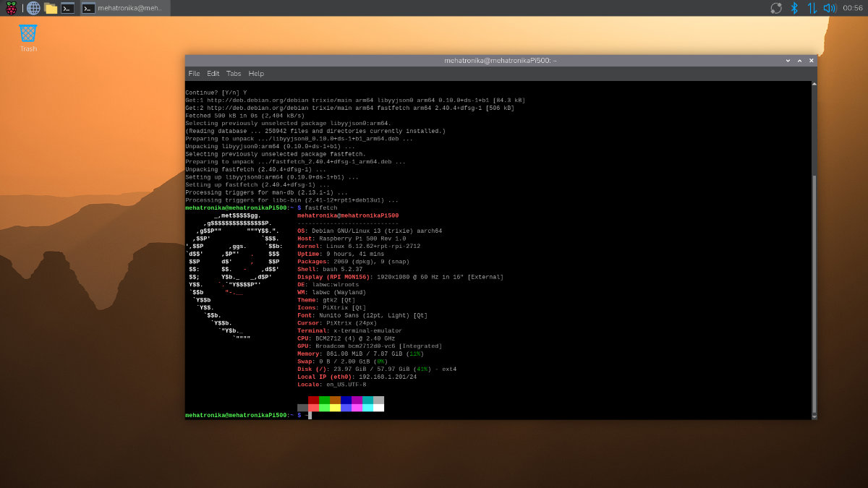Open the Edit menu in terminal
The image size is (868, 488).
(x=213, y=74)
